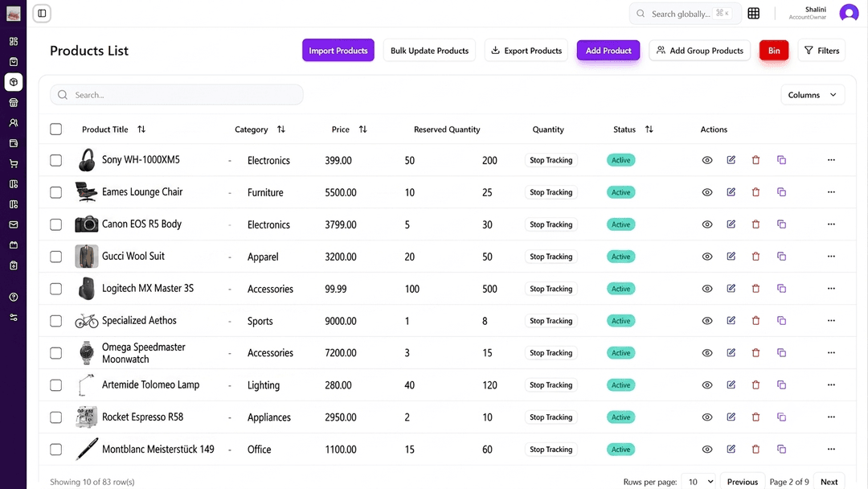Toggle the sidebar collapse icon

42,14
